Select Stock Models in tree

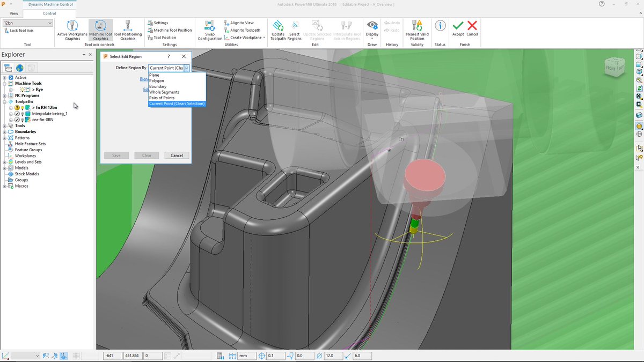pos(27,174)
